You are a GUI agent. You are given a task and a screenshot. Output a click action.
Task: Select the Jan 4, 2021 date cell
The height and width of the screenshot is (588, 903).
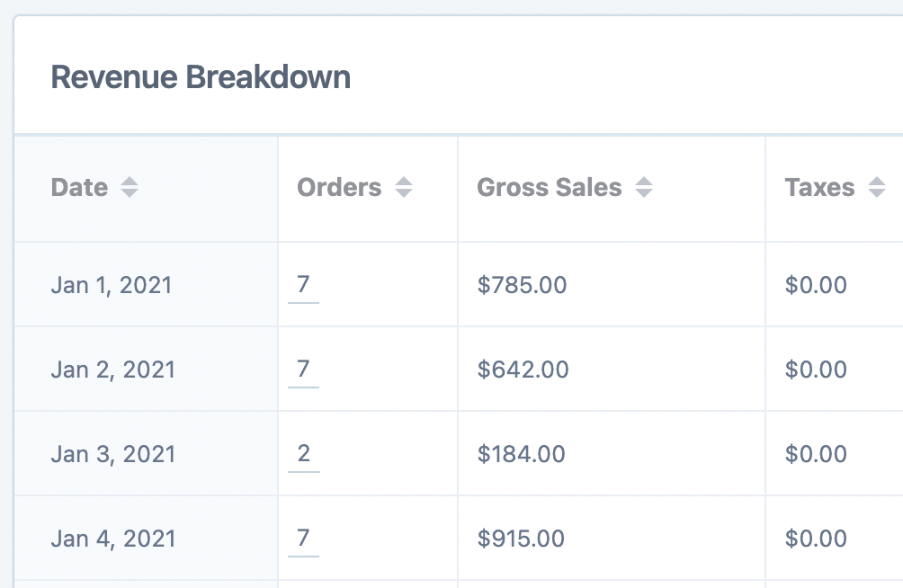click(x=112, y=538)
